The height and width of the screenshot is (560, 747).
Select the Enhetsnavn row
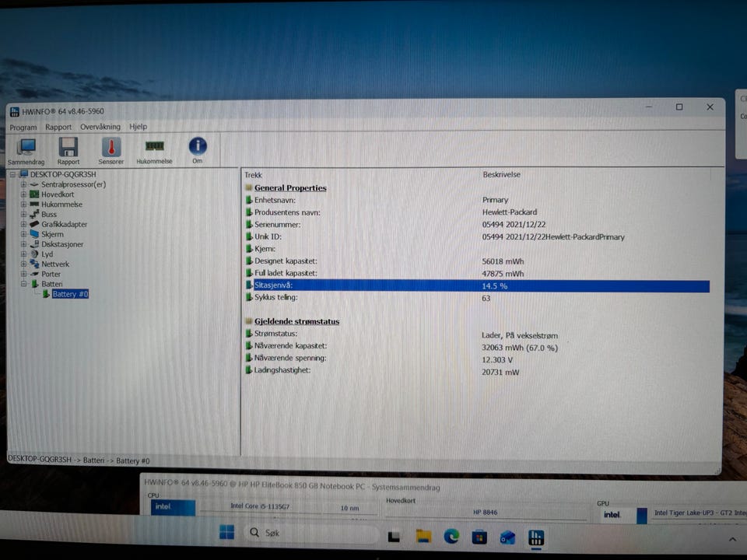point(476,200)
